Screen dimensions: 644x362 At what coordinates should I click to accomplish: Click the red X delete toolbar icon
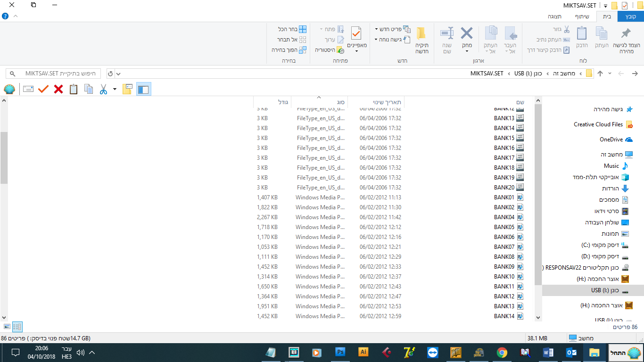pos(58,89)
